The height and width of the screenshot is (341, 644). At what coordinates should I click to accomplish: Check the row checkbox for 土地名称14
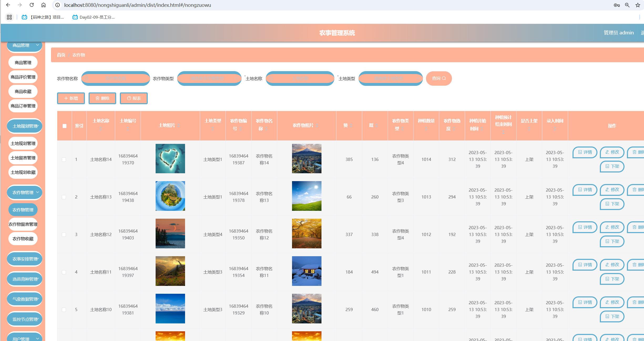(64, 160)
